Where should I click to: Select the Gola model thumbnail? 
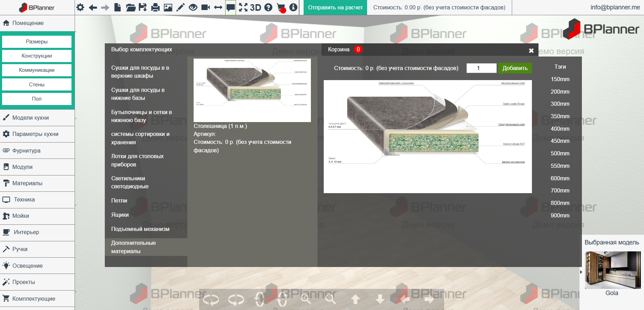click(x=613, y=270)
